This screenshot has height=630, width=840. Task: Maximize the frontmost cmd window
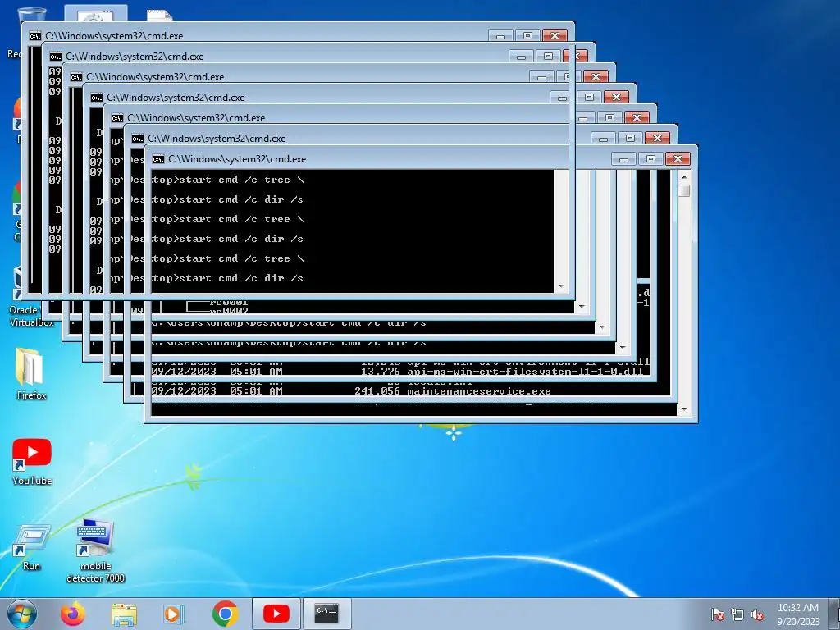pos(527,36)
